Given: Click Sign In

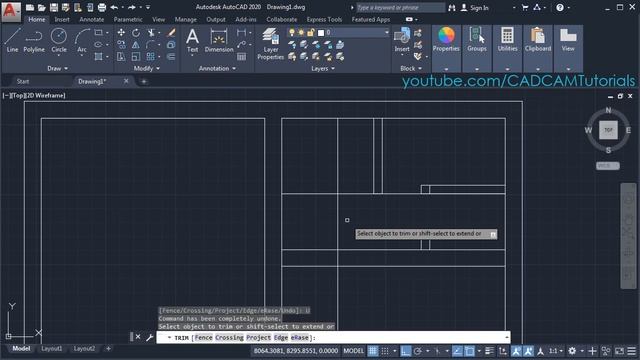Looking at the screenshot, I should coord(475,8).
